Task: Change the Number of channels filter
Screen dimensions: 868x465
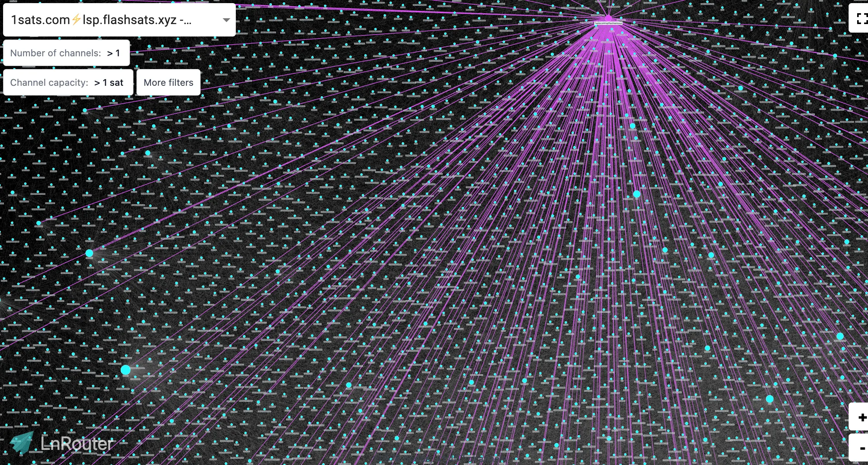Action: tap(66, 53)
